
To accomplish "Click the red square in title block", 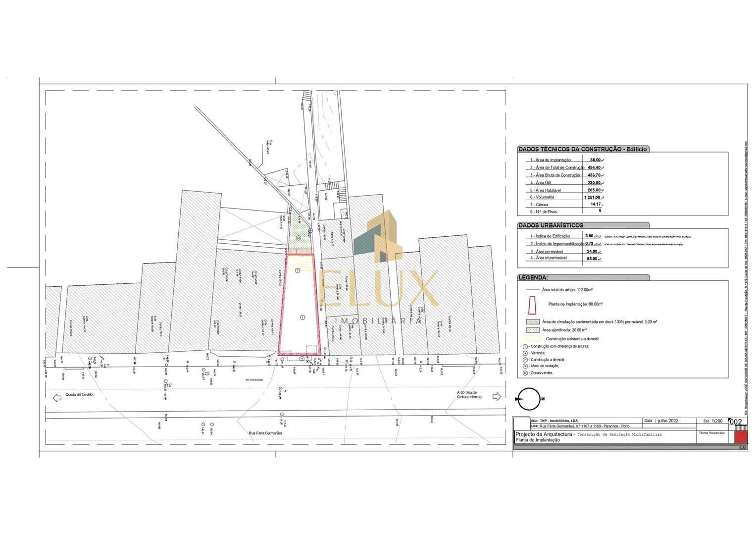I will (741, 437).
